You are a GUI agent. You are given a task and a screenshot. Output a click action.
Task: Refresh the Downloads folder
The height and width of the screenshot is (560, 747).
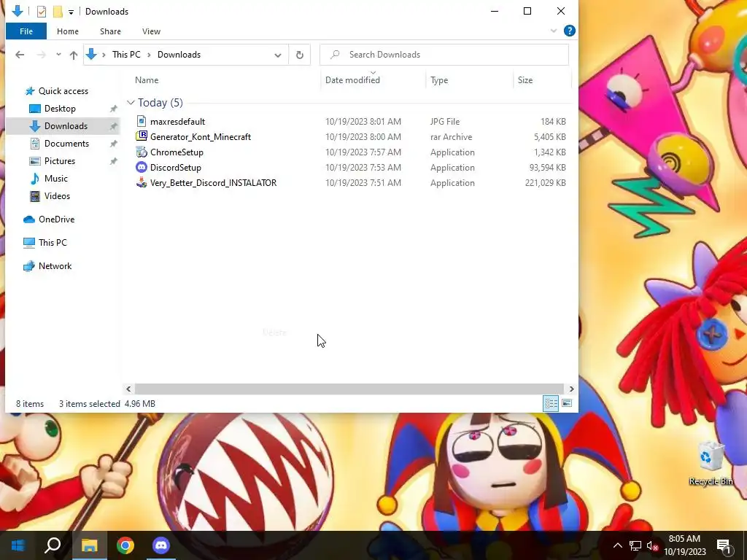point(300,55)
